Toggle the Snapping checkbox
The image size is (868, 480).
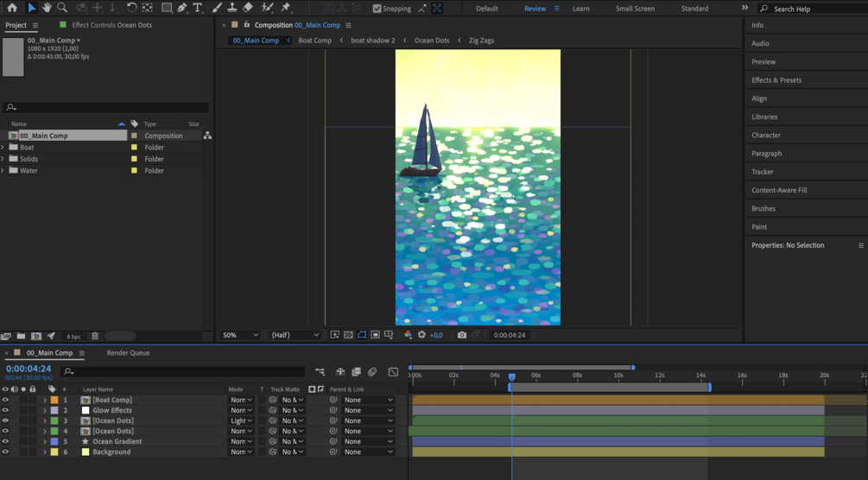pos(377,9)
